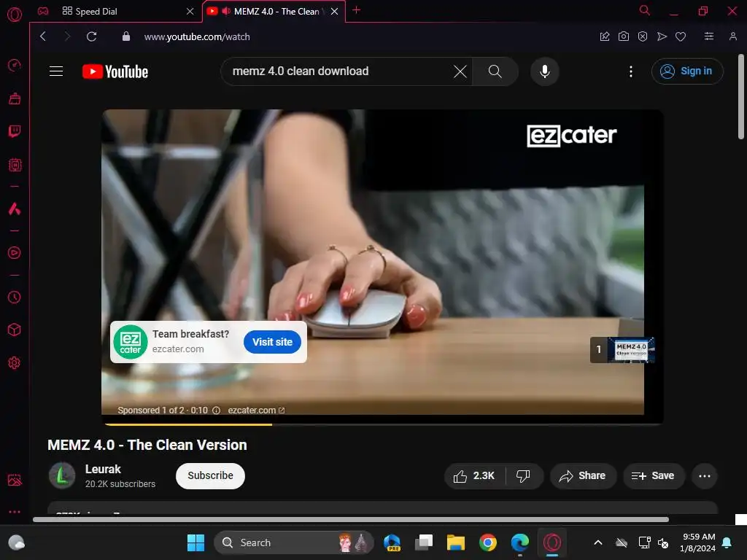Show hidden system tray icons
The image size is (747, 560).
point(598,542)
